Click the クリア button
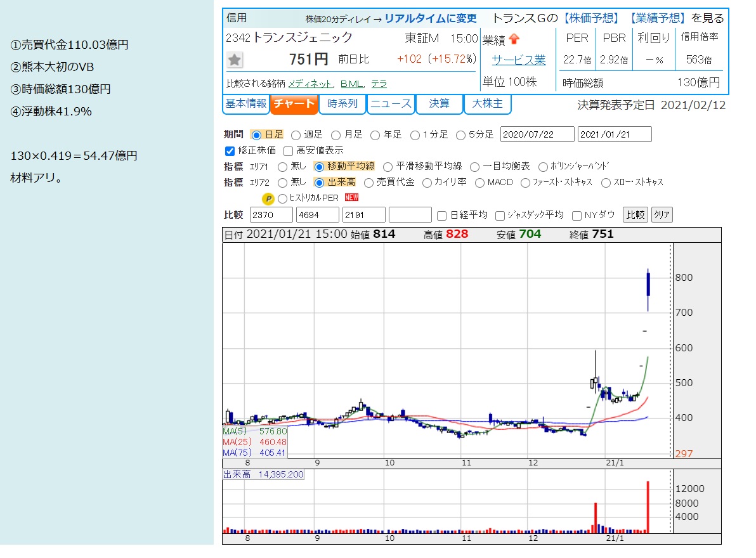The height and width of the screenshot is (558, 756). click(x=662, y=214)
